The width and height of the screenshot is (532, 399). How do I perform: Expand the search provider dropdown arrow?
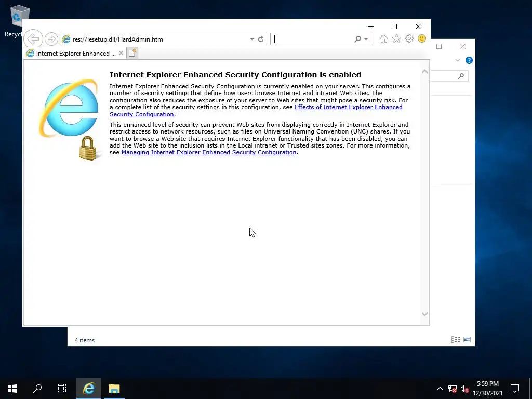point(366,39)
